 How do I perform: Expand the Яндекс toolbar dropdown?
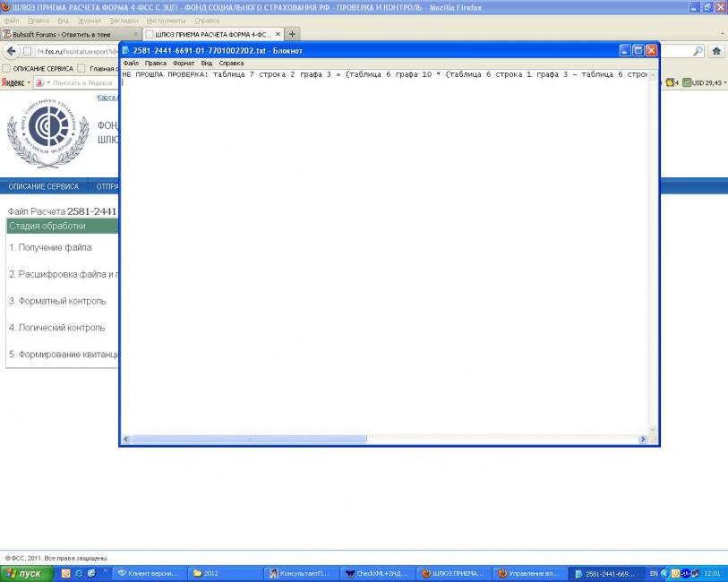coord(27,82)
